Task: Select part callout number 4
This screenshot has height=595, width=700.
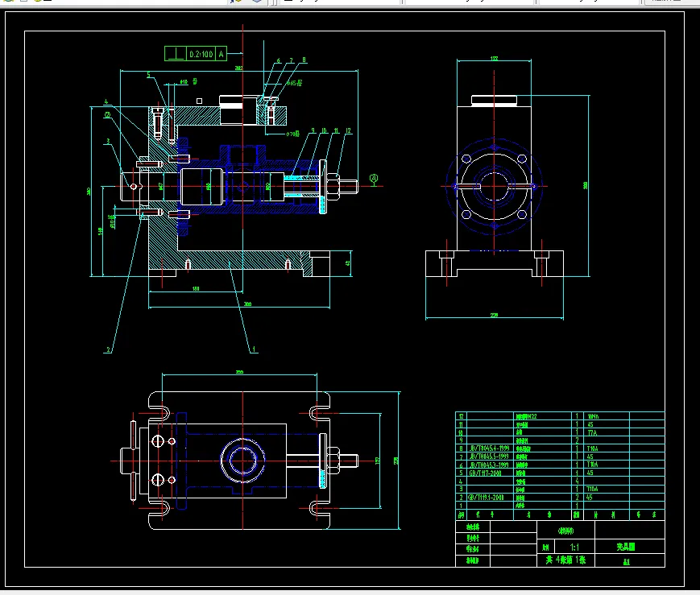Action: click(106, 101)
